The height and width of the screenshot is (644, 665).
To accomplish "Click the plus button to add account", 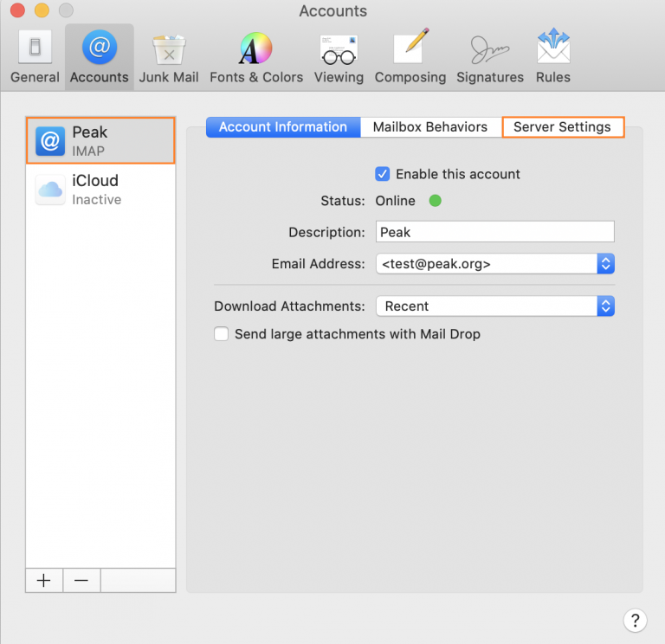I will (44, 581).
